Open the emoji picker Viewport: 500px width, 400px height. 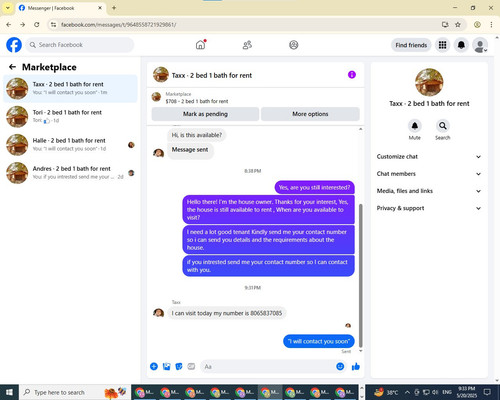click(340, 367)
